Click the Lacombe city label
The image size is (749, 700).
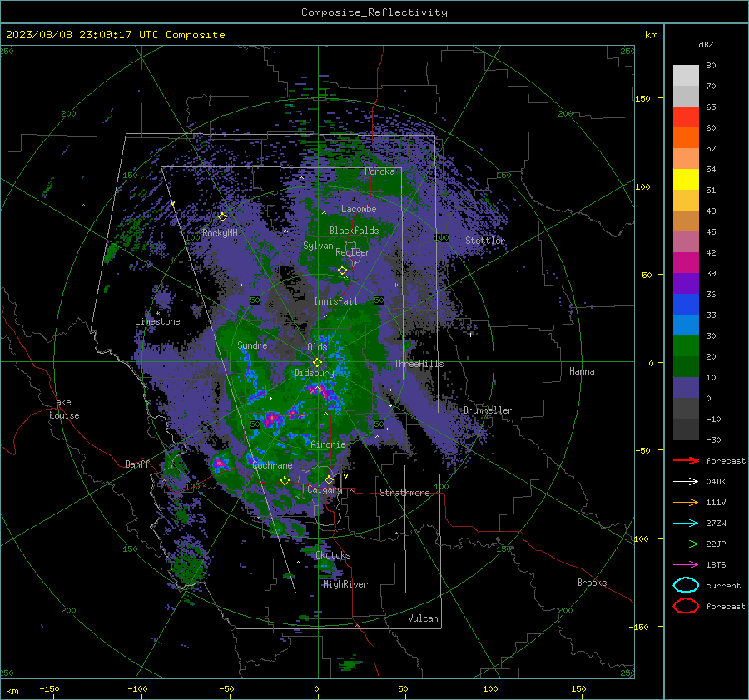click(x=359, y=209)
